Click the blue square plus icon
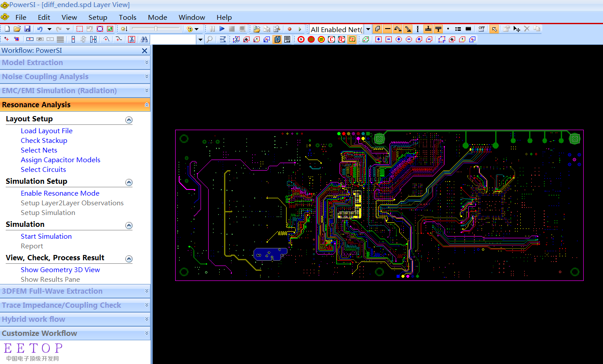The image size is (603, 364). (379, 39)
